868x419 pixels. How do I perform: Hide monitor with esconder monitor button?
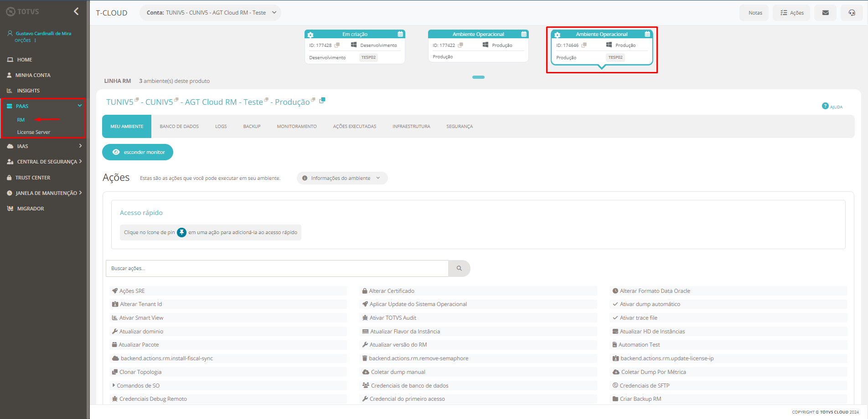138,152
